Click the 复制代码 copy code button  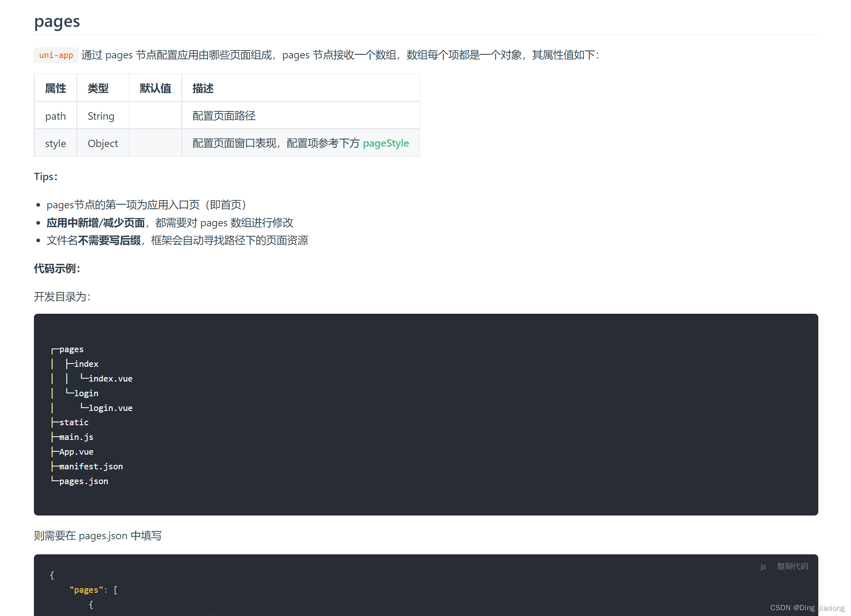[x=793, y=566]
